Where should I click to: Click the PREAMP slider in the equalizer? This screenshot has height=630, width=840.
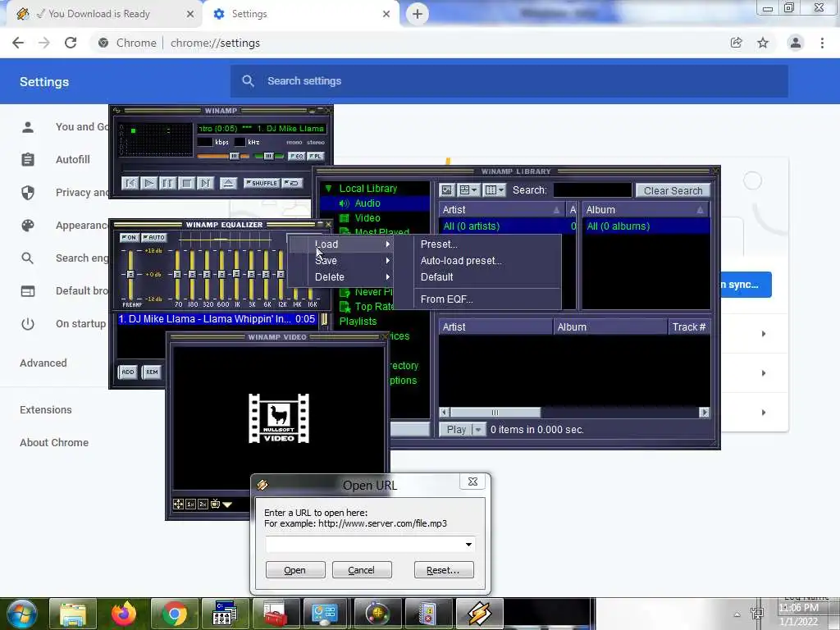pos(130,274)
